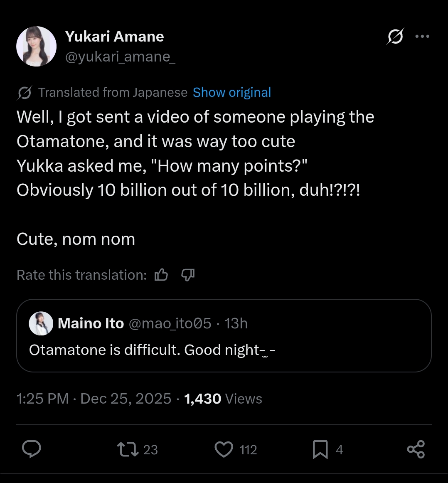Open the quoted Otamatone tweet text
Image resolution: width=448 pixels, height=483 pixels.
(152, 350)
